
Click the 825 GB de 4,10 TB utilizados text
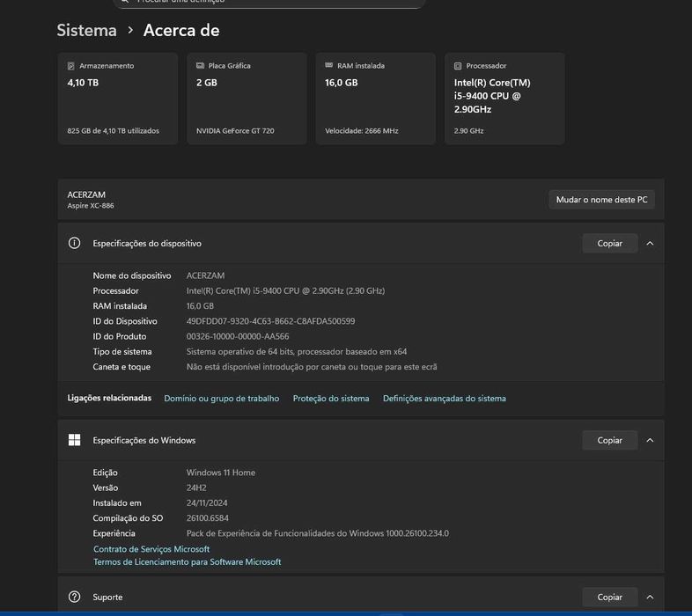113,130
